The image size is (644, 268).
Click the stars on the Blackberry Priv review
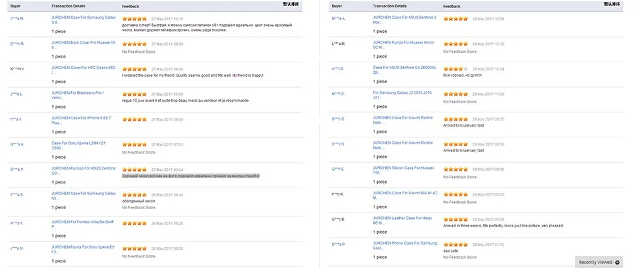tap(134, 94)
